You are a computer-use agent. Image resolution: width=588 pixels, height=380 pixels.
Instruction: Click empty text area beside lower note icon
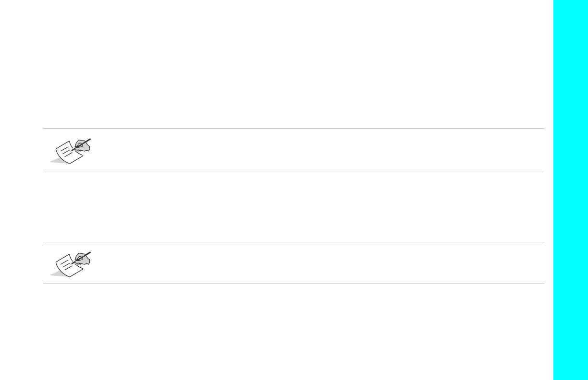click(312, 263)
